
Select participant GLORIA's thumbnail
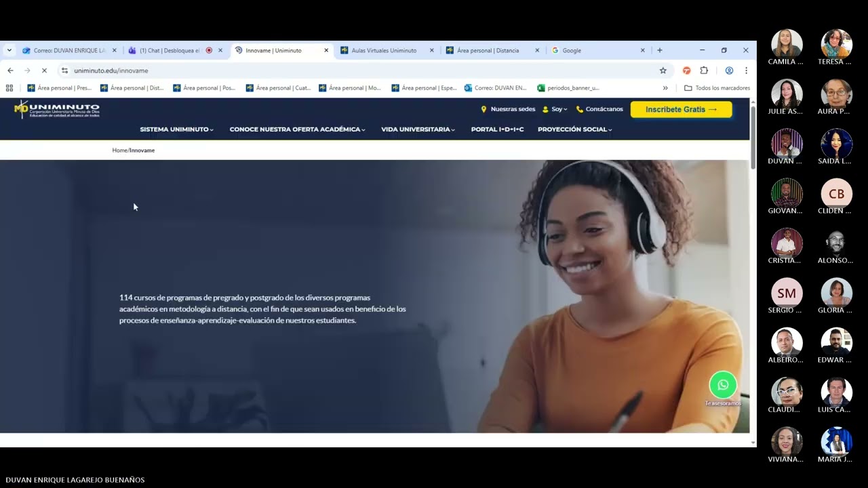click(836, 293)
